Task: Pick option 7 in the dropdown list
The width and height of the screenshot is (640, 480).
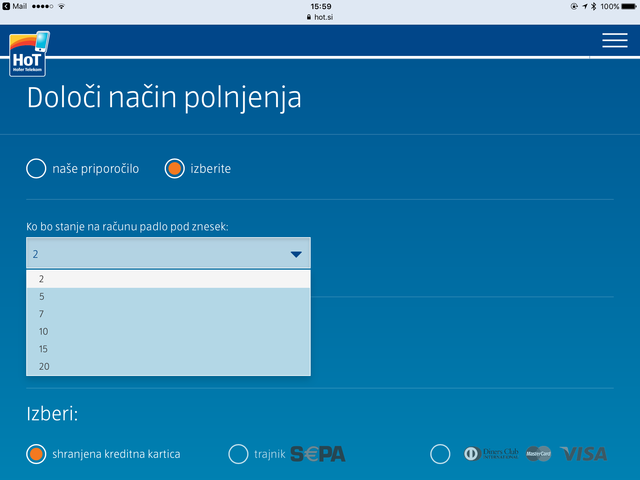Action: [168, 314]
